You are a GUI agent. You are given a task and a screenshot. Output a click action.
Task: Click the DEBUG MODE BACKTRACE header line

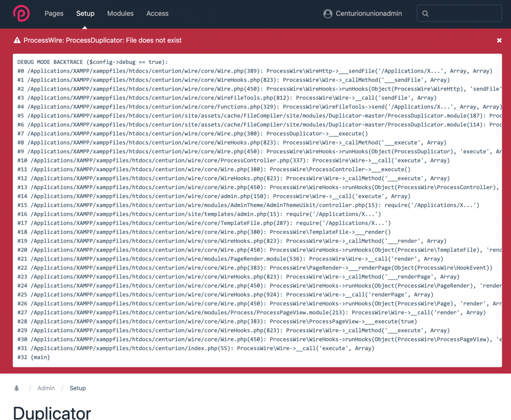[92, 62]
